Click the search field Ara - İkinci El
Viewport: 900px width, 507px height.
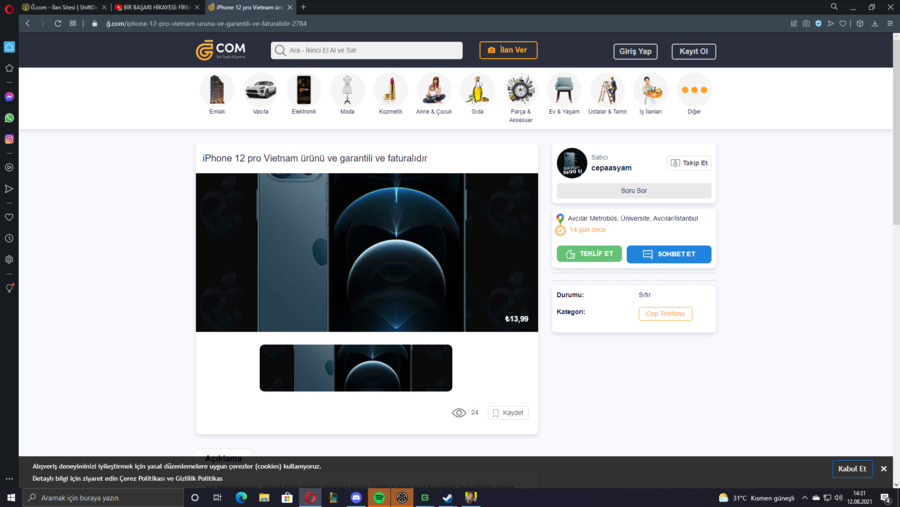click(367, 50)
